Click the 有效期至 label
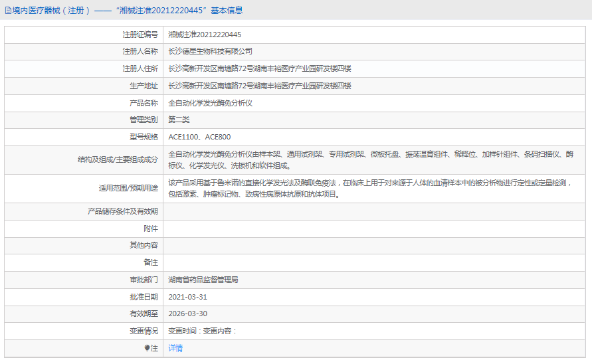Screen dimensions: 592x364 (144, 314)
